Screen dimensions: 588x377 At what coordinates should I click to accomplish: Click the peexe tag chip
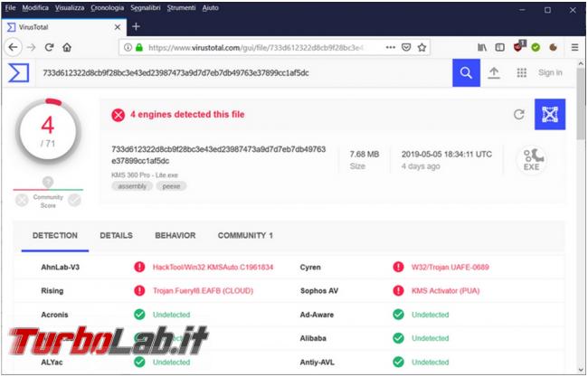pyautogui.click(x=171, y=186)
